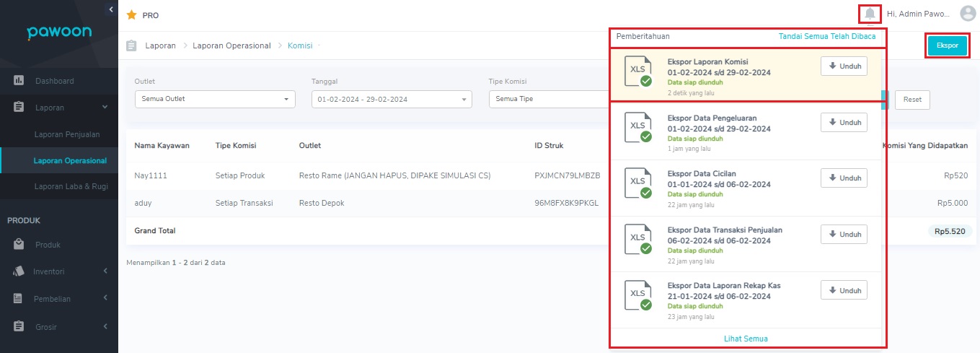Click the Inventori boxes icon

pyautogui.click(x=19, y=271)
